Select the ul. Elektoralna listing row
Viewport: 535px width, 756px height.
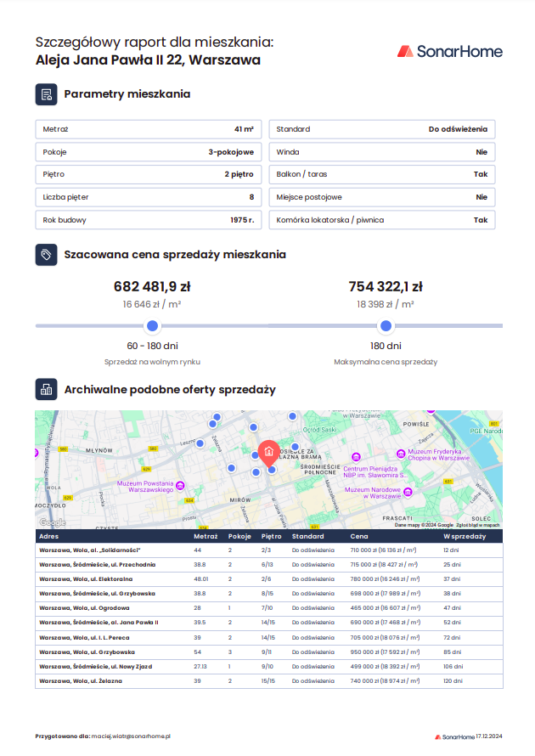point(268,579)
